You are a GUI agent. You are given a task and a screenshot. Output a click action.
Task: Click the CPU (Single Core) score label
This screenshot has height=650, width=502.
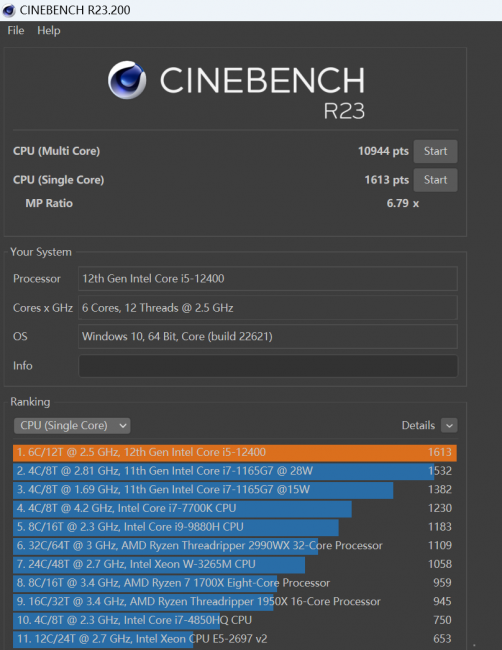(x=58, y=180)
